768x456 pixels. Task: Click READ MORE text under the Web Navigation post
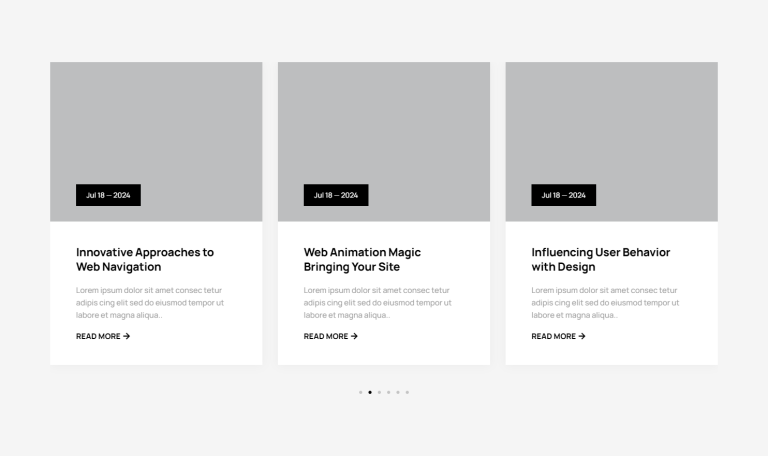click(98, 336)
